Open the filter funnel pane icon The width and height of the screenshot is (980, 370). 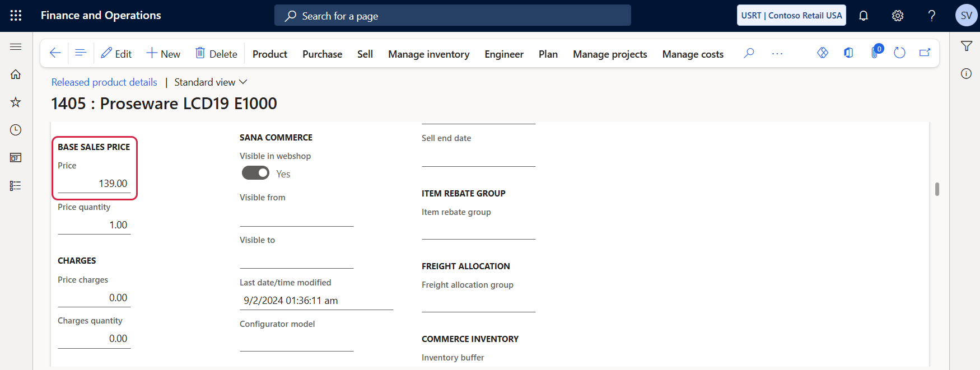pos(967,46)
